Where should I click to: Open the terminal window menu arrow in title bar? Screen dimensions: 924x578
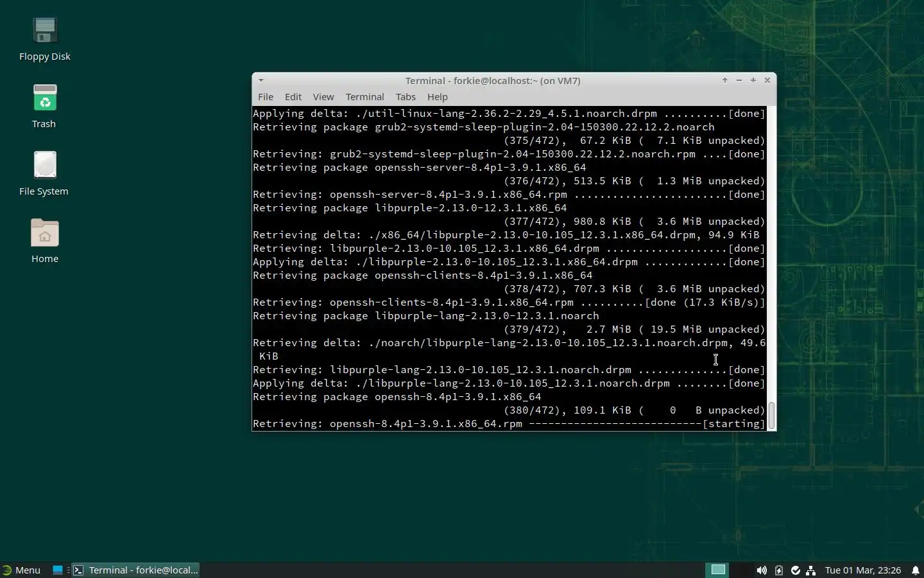[x=261, y=80]
